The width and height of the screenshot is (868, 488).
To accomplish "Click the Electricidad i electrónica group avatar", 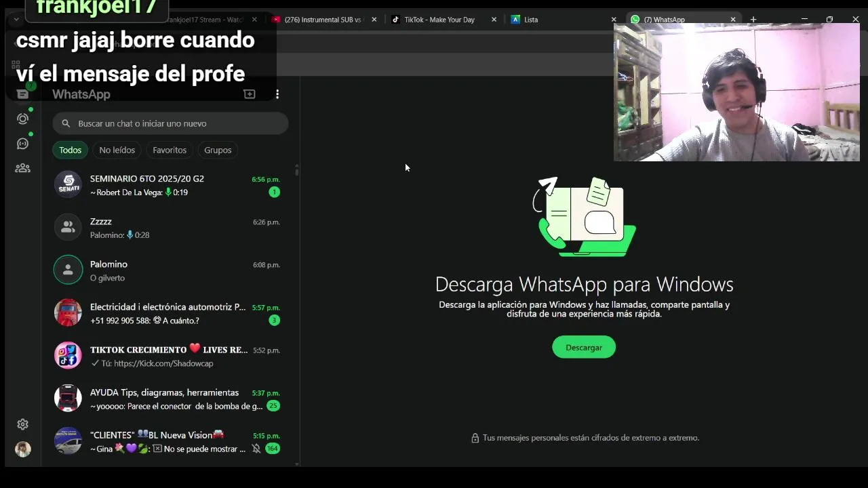I will coord(68,312).
